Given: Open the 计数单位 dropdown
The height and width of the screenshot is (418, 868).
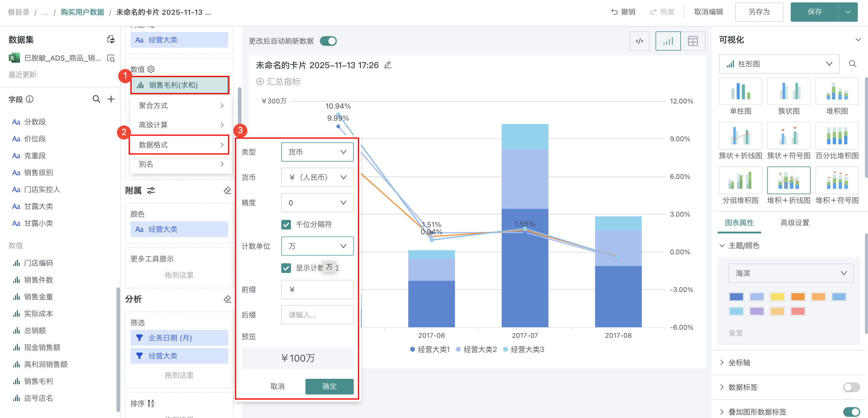Looking at the screenshot, I should coord(317,246).
